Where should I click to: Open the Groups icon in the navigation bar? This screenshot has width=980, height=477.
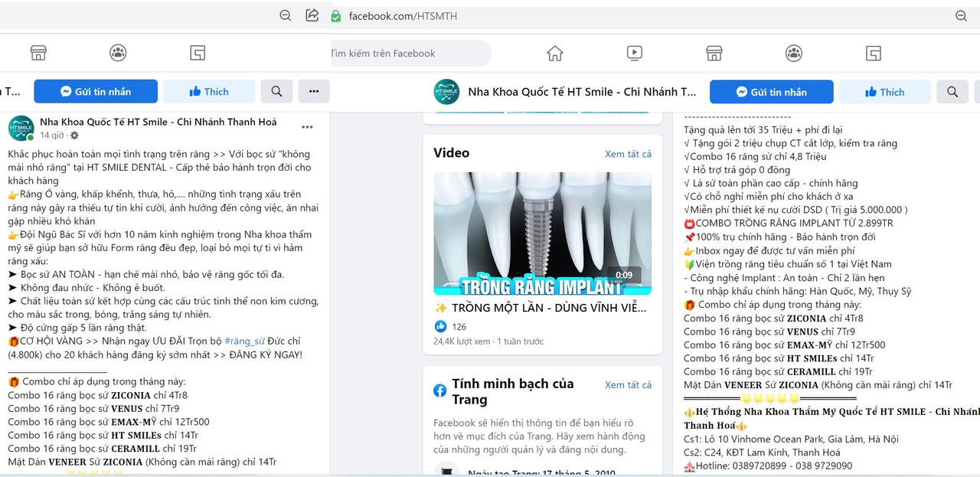coord(793,53)
